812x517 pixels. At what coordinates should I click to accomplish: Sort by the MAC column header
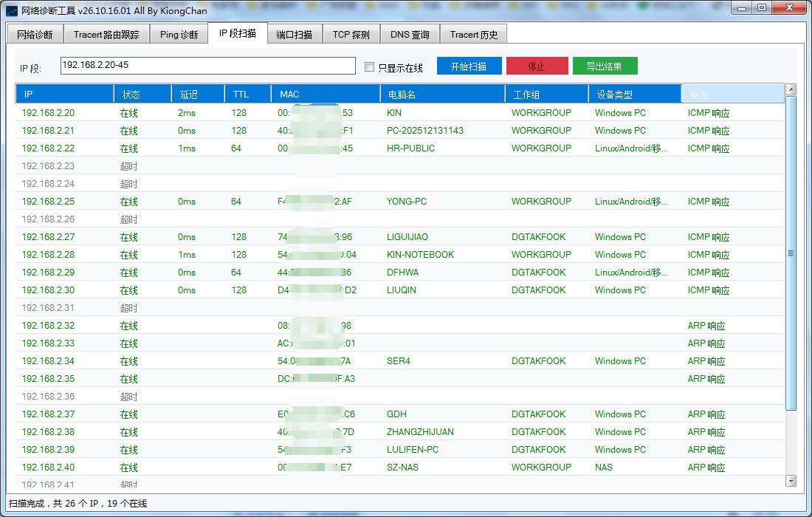pyautogui.click(x=326, y=95)
